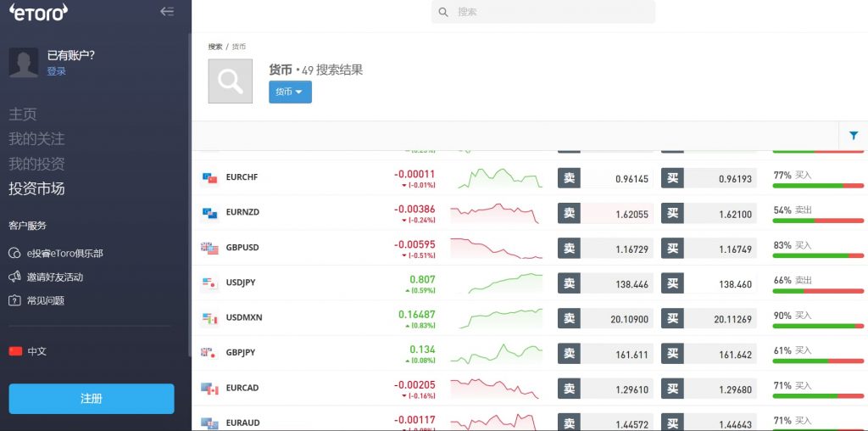This screenshot has height=431, width=868.
Task: Open the GBPUSD mini price chart
Action: coord(497,248)
